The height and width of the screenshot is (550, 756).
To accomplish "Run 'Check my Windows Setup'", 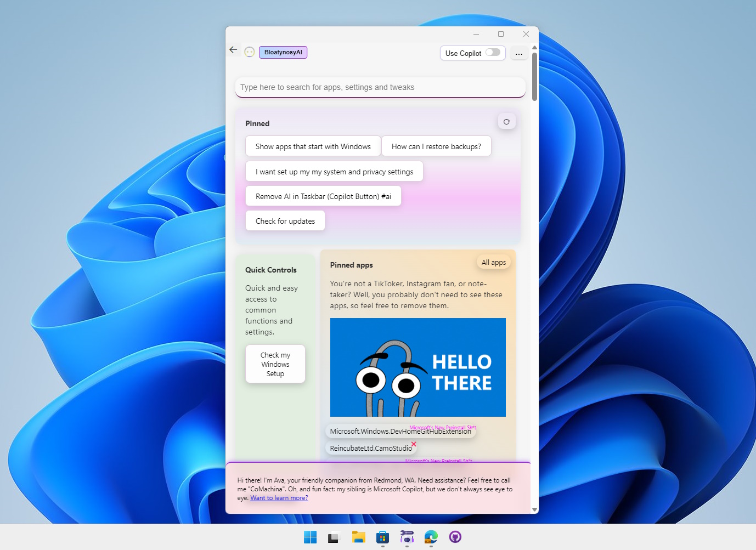I will click(275, 364).
